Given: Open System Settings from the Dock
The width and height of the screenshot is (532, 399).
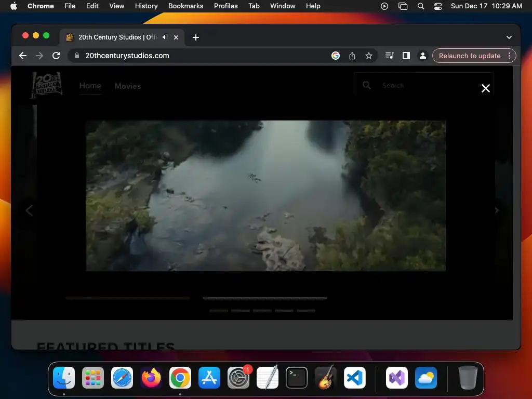Looking at the screenshot, I should coord(238,378).
